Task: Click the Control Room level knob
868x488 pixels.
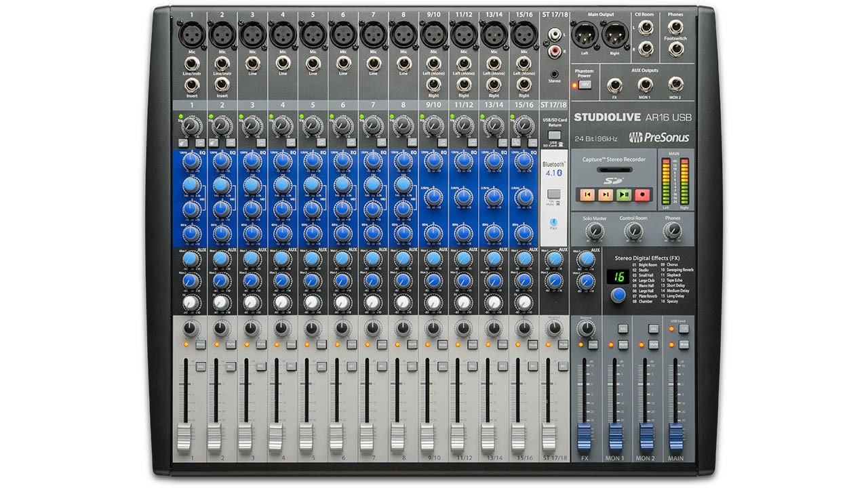Action: coord(633,232)
